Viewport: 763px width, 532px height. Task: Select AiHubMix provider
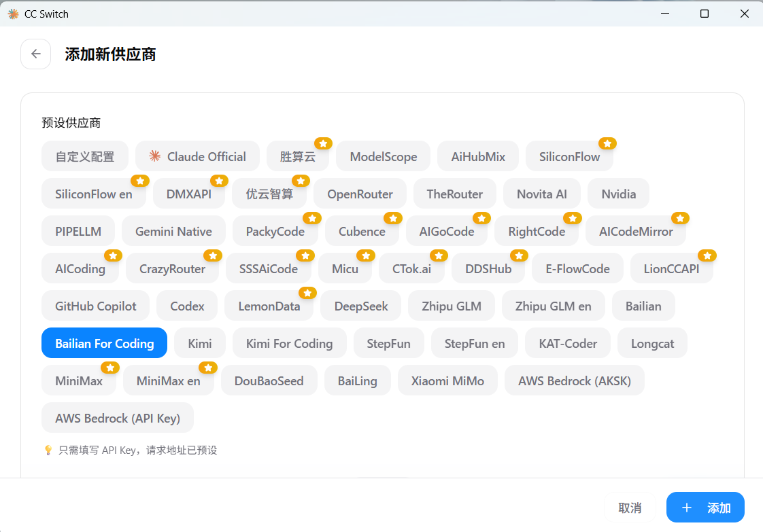[x=478, y=156]
